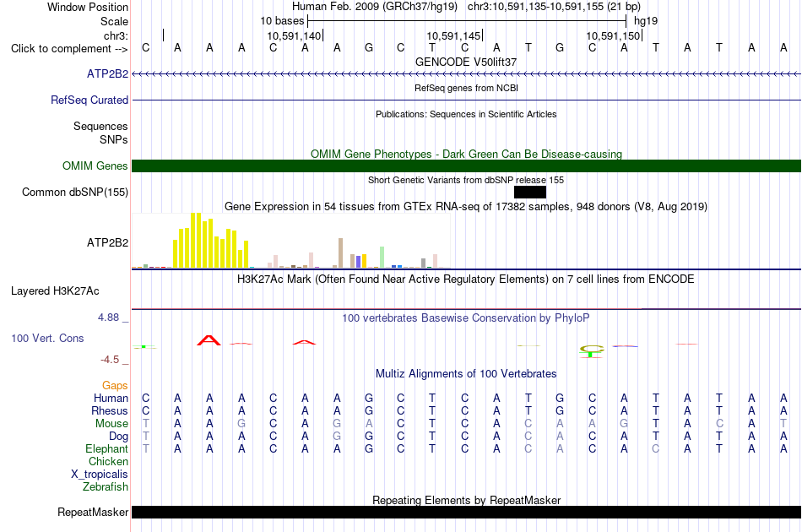Click the OMIM Gene Phenotypes title
Viewport: 802px width, 532px height.
pos(466,154)
